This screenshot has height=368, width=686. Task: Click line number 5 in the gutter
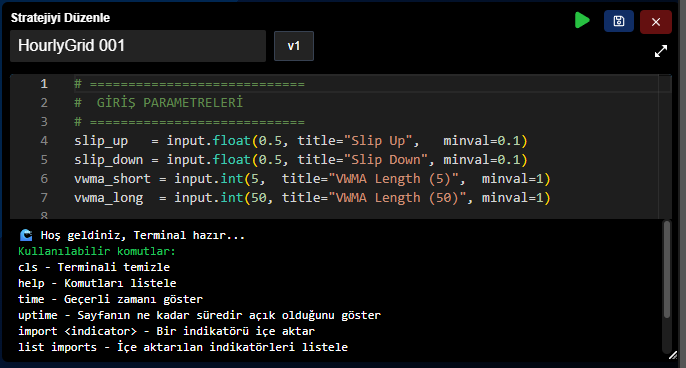click(44, 160)
